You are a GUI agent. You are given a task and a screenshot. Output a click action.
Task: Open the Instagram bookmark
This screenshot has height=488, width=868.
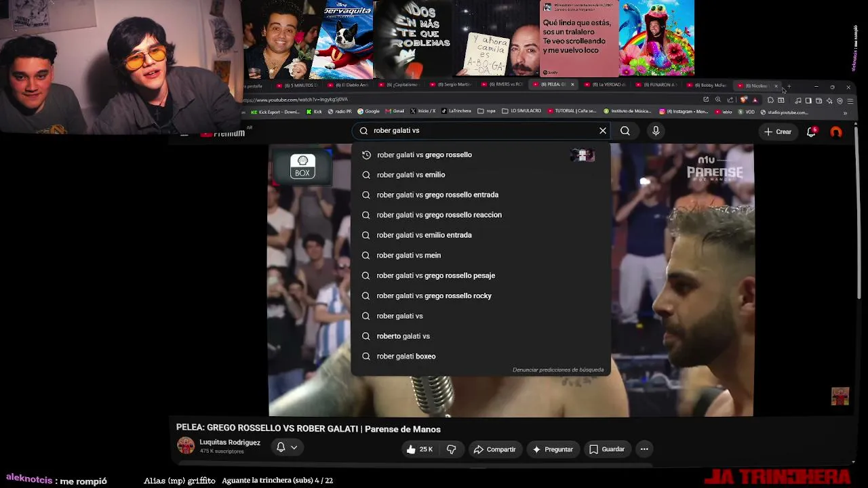click(684, 111)
